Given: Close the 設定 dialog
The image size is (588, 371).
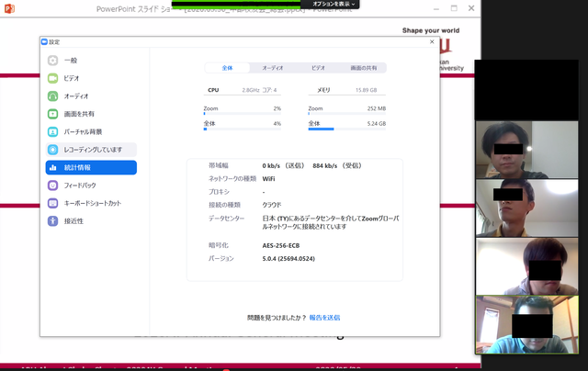Looking at the screenshot, I should click(432, 41).
